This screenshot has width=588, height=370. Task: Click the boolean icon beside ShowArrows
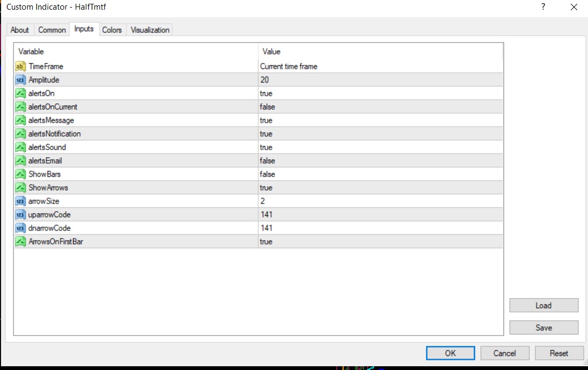click(20, 187)
